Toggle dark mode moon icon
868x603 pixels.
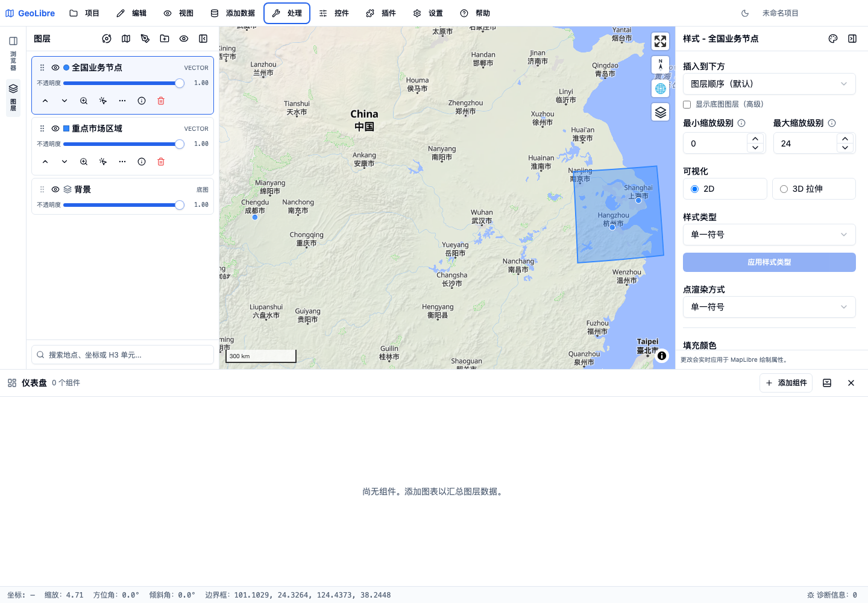745,13
